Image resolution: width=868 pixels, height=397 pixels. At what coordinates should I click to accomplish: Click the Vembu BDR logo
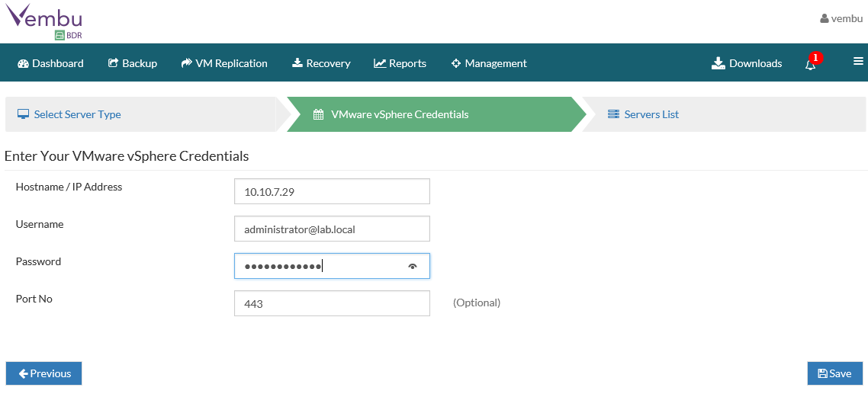[43, 22]
